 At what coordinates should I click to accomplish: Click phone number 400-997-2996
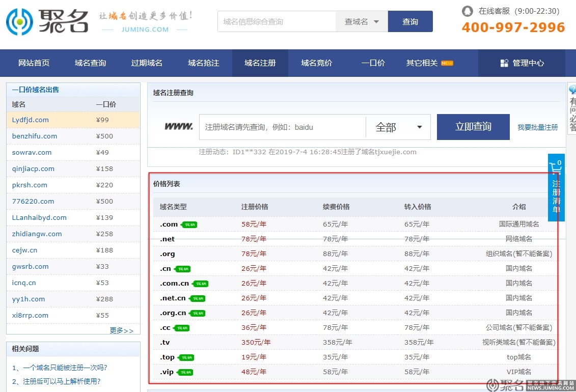click(x=513, y=27)
